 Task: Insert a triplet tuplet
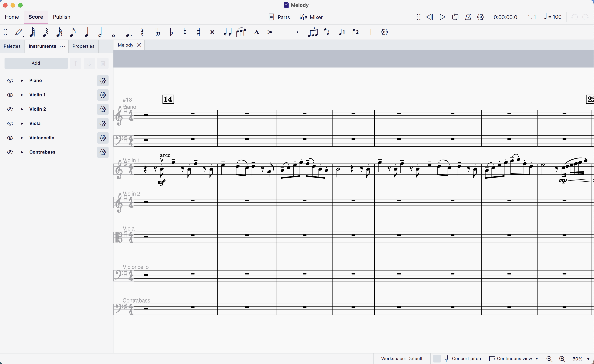pos(313,32)
